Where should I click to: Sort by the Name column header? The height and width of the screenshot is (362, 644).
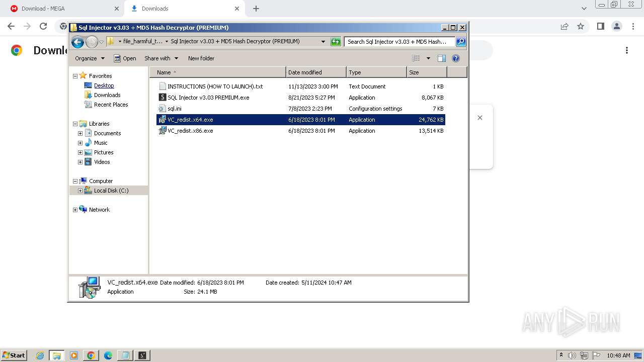(217, 72)
